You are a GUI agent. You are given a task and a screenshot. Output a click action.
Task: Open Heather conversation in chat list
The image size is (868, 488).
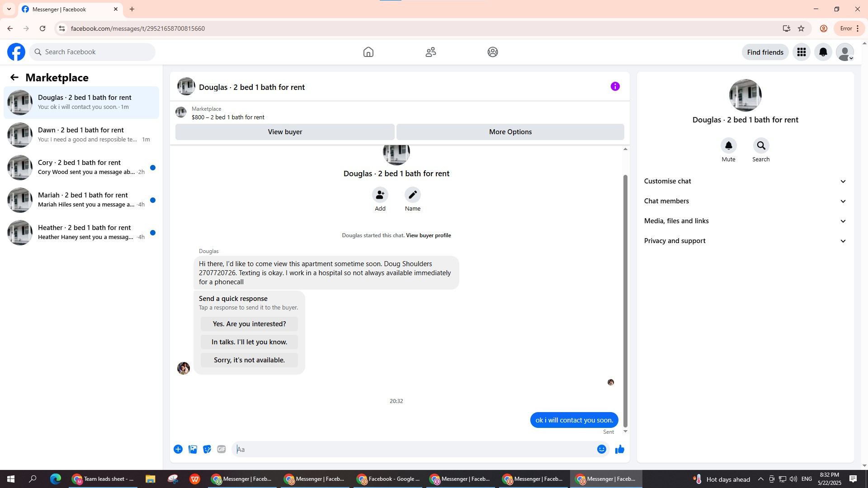(81, 233)
